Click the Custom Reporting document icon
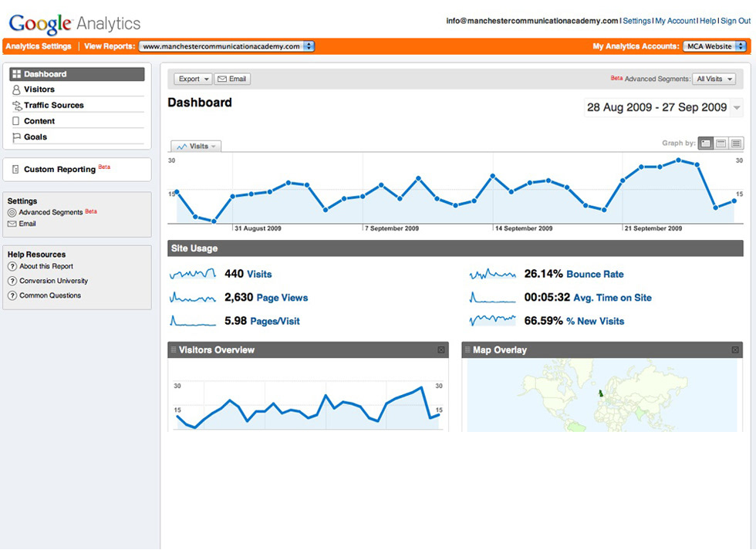Image resolution: width=756 pixels, height=550 pixels. click(x=15, y=169)
